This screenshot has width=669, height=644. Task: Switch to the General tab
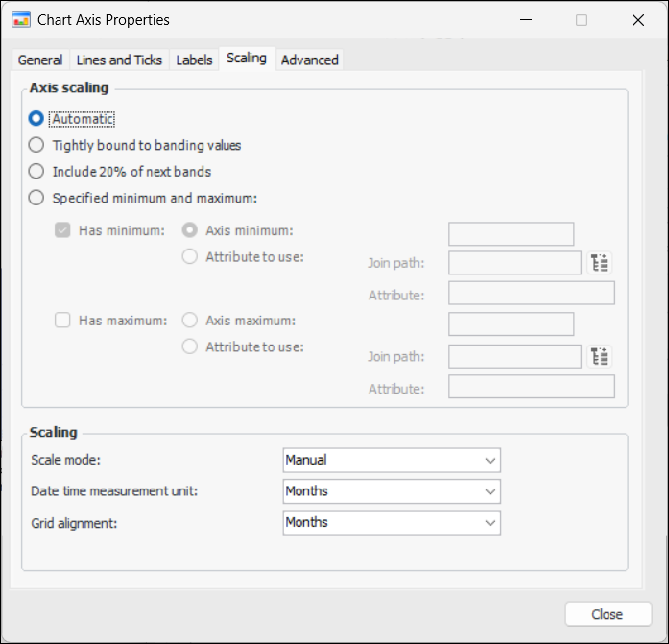(x=40, y=60)
